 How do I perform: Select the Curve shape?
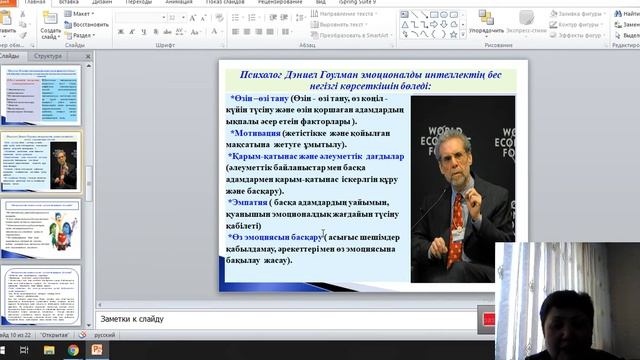(424, 35)
